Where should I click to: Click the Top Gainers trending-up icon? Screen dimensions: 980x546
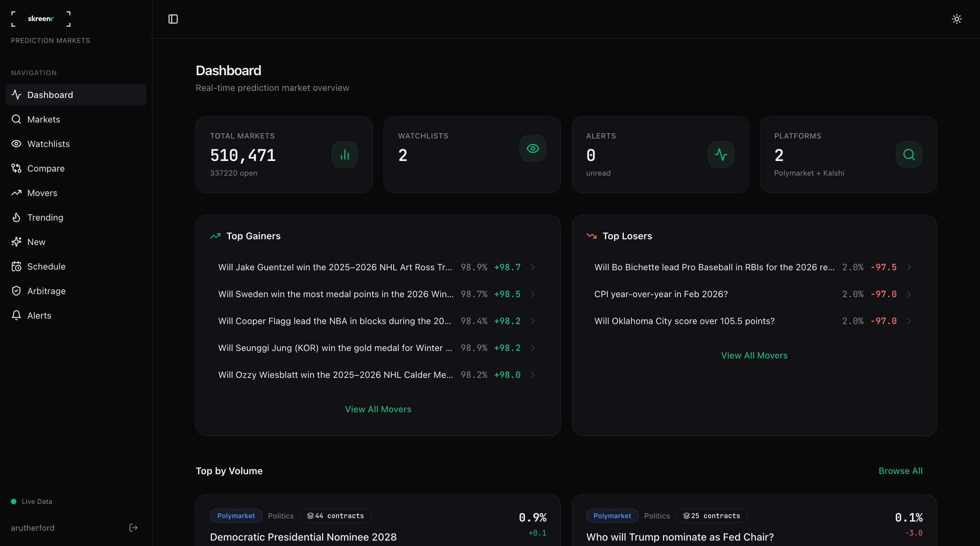point(215,236)
